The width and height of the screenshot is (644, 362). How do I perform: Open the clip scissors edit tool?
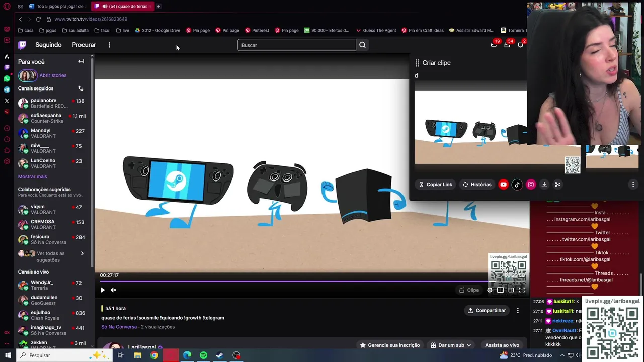click(x=557, y=185)
